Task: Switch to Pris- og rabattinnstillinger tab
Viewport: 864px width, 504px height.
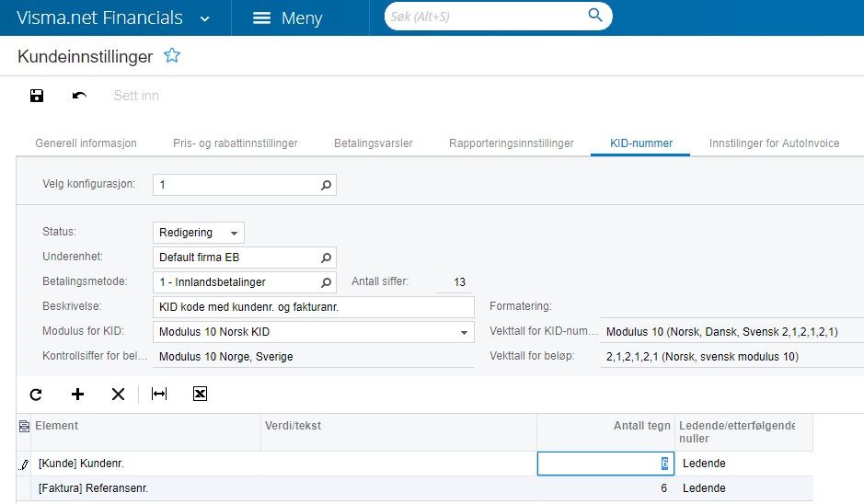Action: tap(236, 143)
